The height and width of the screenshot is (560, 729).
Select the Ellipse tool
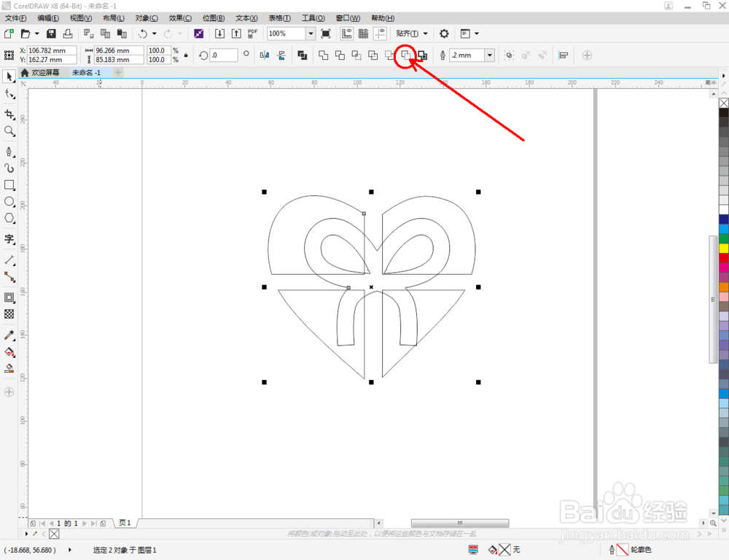point(9,201)
